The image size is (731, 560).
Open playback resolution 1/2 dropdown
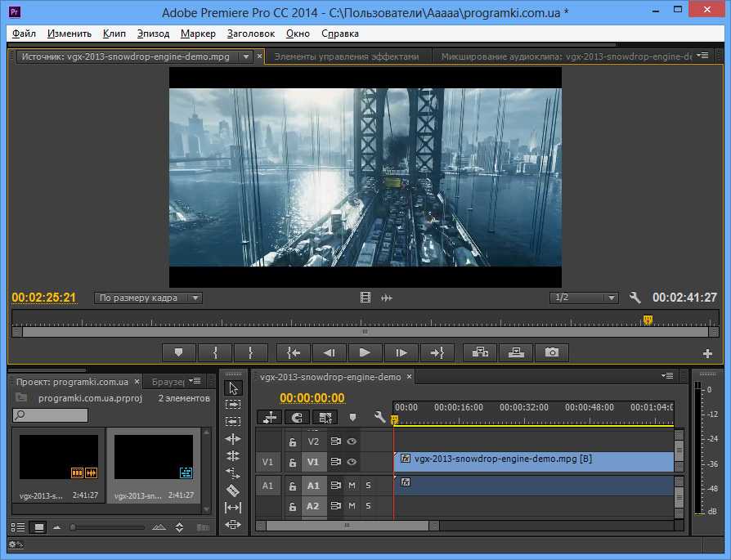tap(584, 298)
